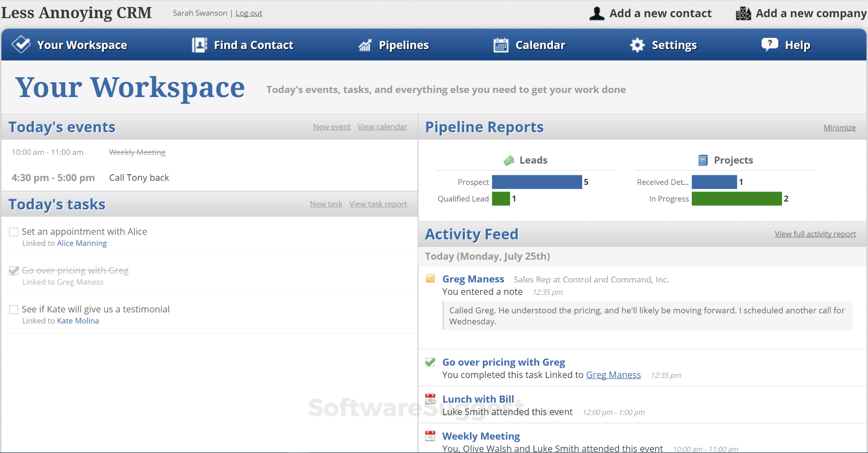
Task: Click the green Qualified Lead bar
Action: (x=501, y=199)
